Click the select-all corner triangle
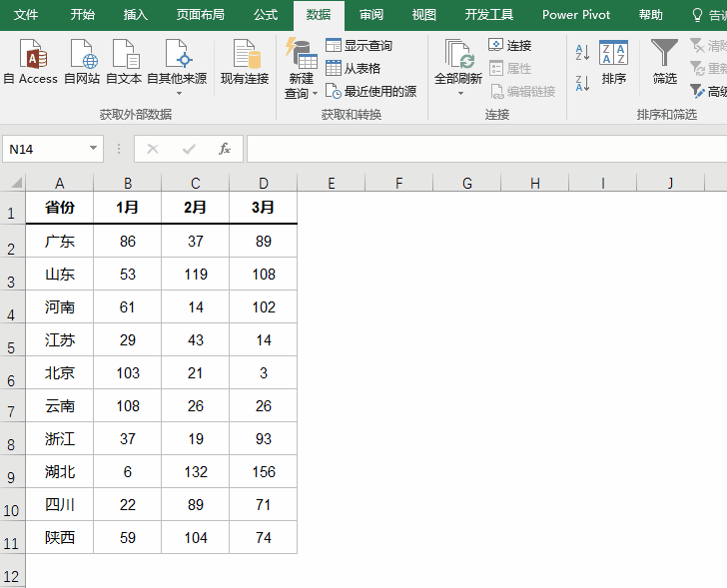 (x=16, y=183)
